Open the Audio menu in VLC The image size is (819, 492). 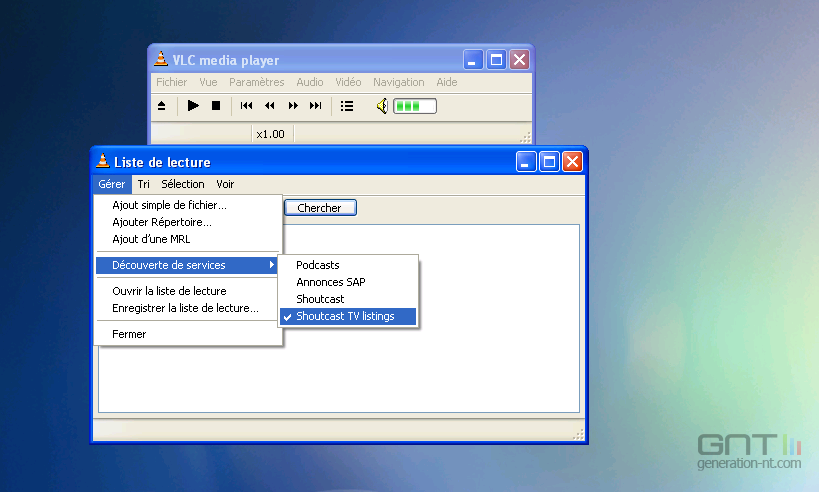[310, 82]
